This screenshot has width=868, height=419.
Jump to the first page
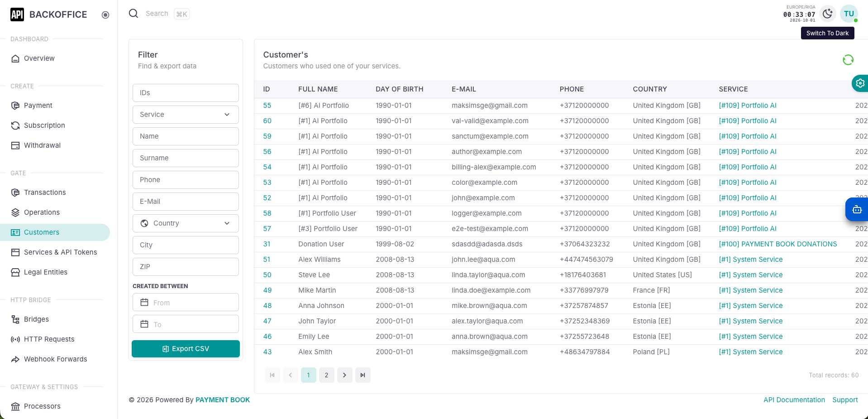coord(272,375)
